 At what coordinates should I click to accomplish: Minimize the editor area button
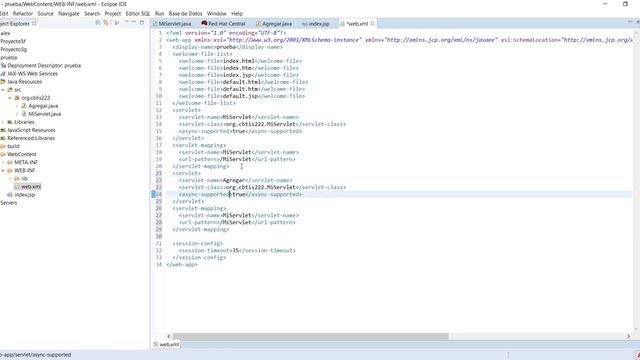(x=629, y=21)
